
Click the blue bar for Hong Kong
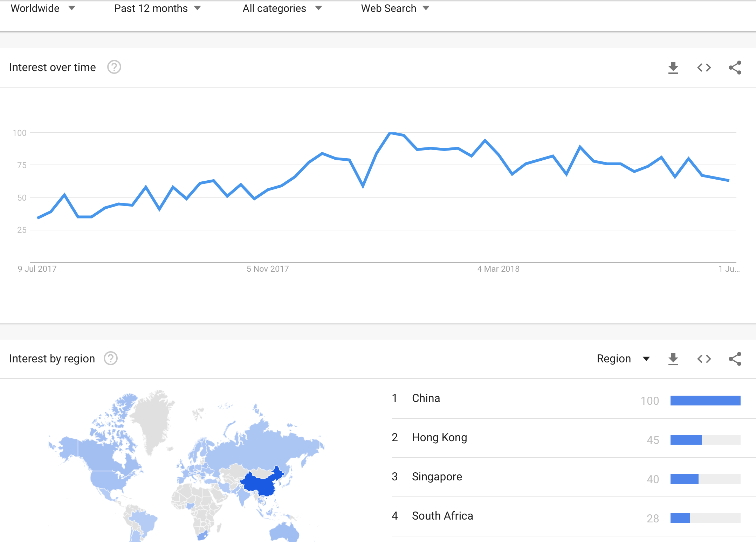point(686,440)
